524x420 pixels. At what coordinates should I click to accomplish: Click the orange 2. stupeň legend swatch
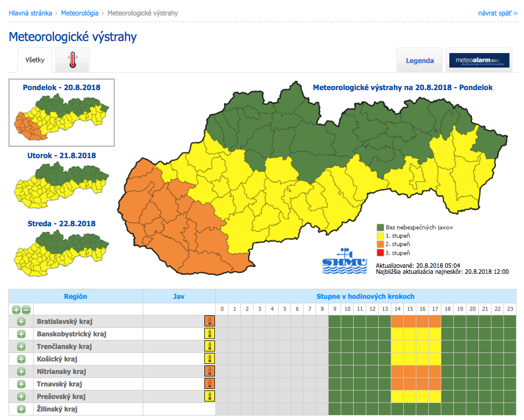(x=381, y=244)
